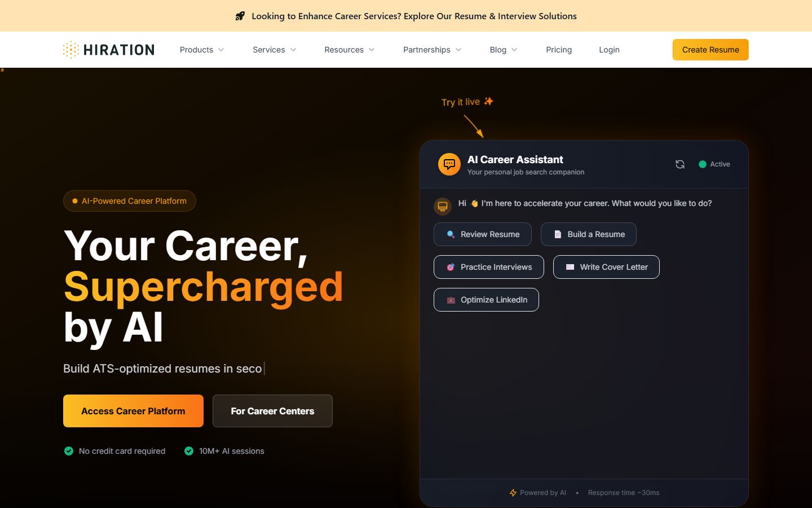Expand the Products dropdown chevron
Viewport: 812px width, 508px height.
coord(221,50)
